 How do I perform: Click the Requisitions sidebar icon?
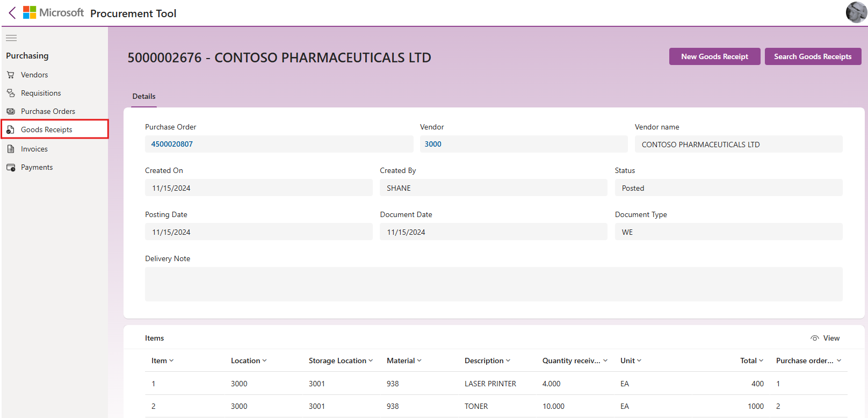tap(11, 93)
